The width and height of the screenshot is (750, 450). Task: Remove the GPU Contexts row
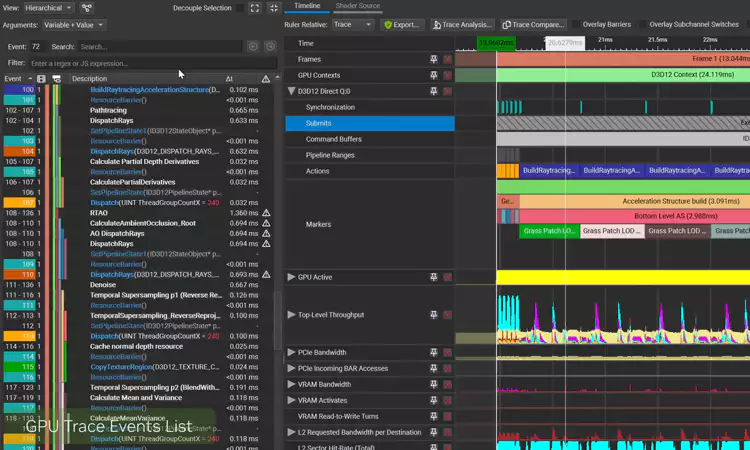pyautogui.click(x=447, y=75)
